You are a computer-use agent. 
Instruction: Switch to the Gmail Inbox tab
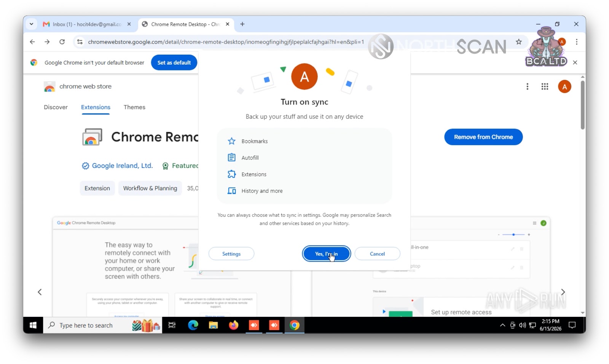click(87, 24)
